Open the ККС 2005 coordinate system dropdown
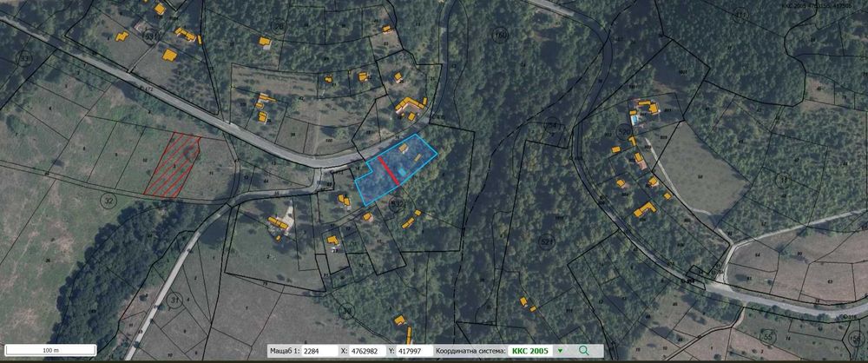This screenshot has height=363, width=868. [560, 351]
